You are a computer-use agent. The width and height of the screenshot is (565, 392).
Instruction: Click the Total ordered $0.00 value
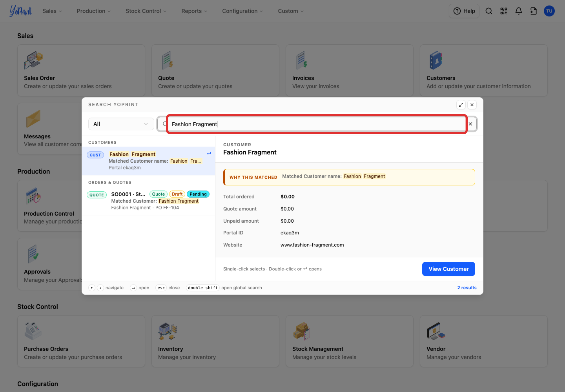[x=288, y=197]
